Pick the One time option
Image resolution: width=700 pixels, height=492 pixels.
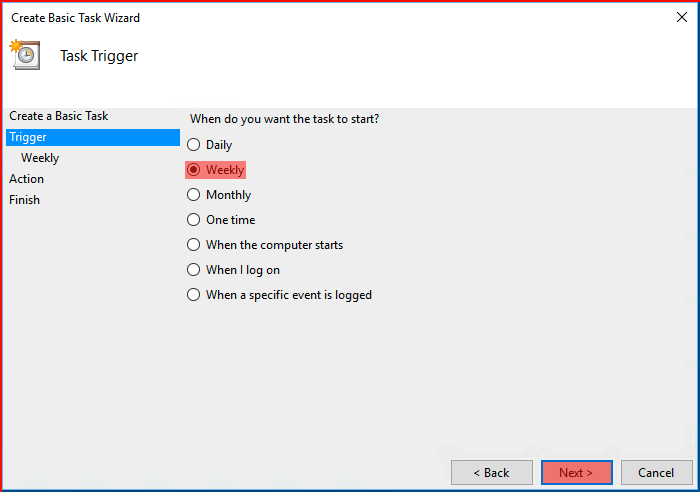[193, 220]
